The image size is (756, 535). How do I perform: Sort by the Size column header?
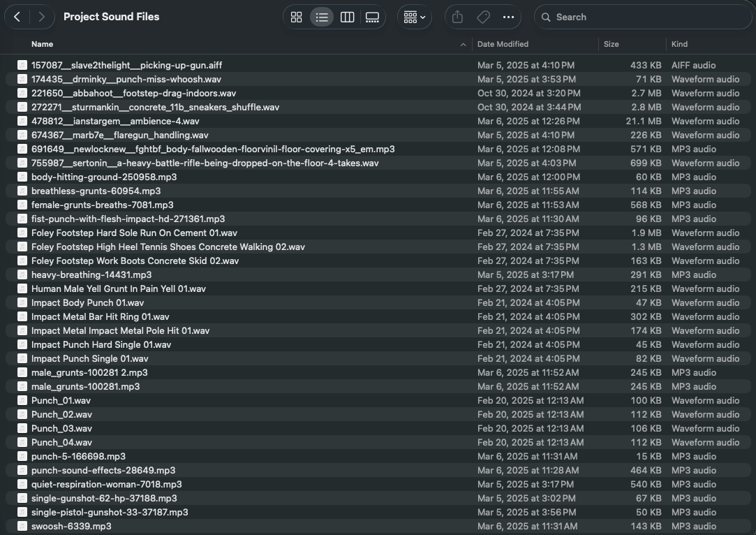click(611, 44)
